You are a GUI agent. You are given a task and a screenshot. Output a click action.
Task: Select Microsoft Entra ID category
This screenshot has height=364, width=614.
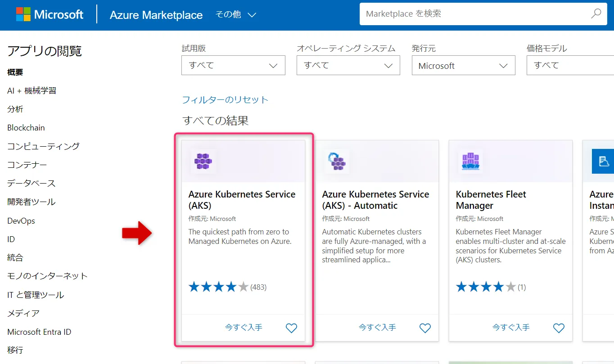(39, 332)
